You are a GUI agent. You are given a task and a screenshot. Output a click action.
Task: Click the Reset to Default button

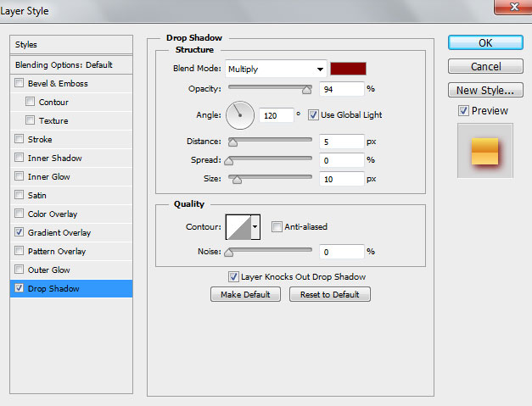330,294
